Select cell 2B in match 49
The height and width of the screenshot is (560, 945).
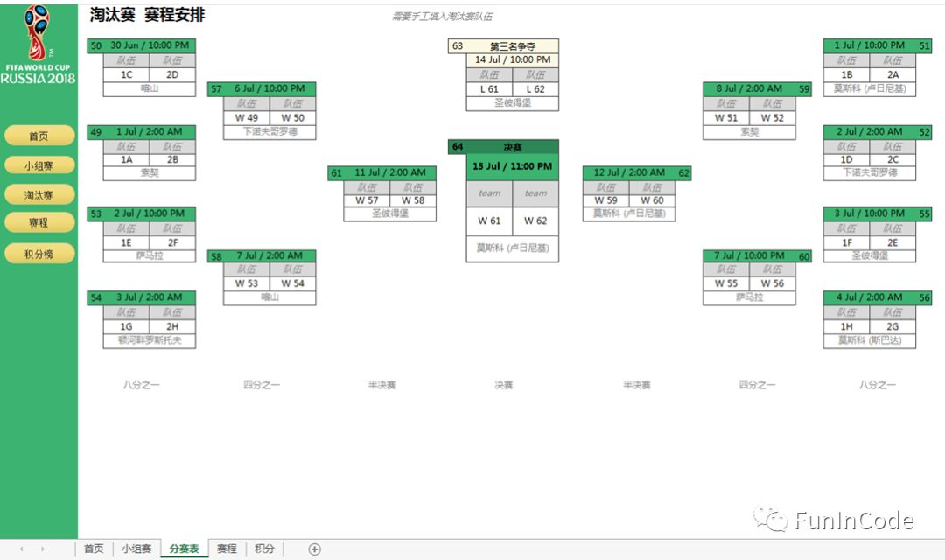[x=172, y=160]
